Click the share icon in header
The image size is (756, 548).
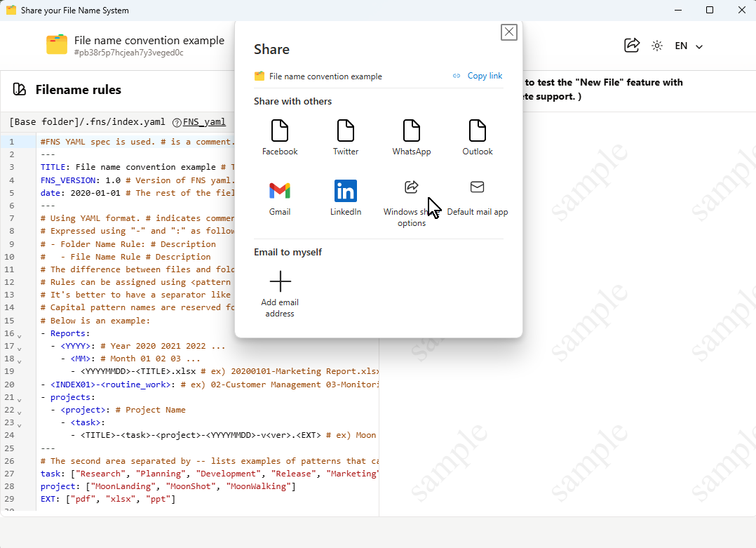[632, 46]
